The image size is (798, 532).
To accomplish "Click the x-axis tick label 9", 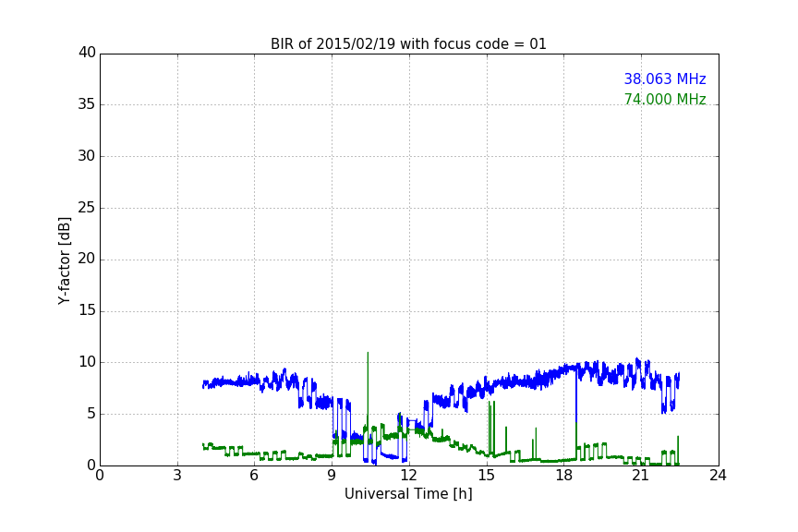I will [332, 476].
